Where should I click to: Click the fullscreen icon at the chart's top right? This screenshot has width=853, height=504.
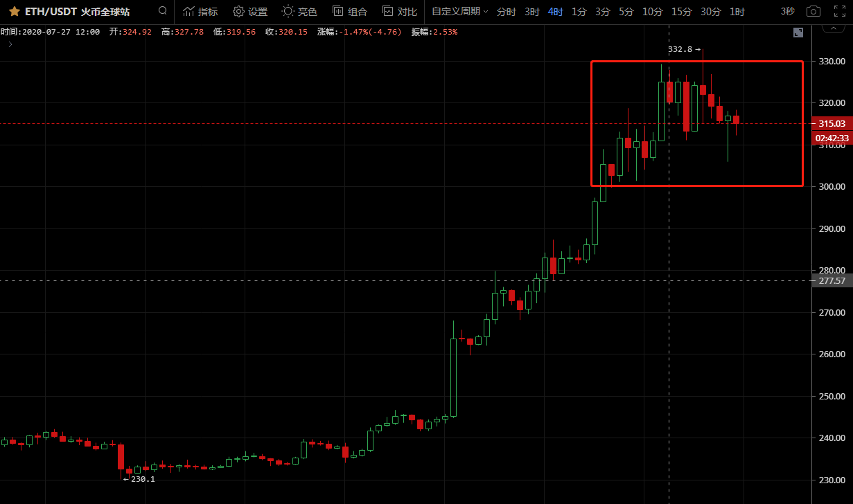pos(798,33)
